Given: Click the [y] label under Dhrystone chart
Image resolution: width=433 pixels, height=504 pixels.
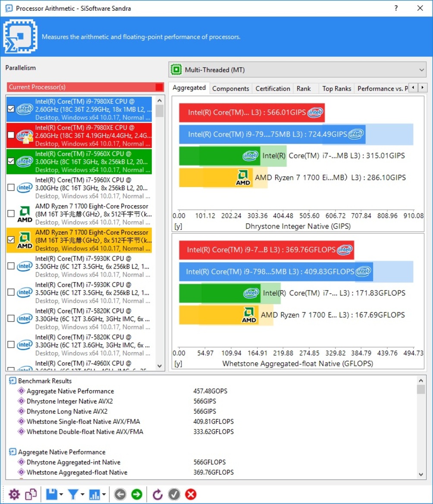Looking at the screenshot, I should point(178,226).
